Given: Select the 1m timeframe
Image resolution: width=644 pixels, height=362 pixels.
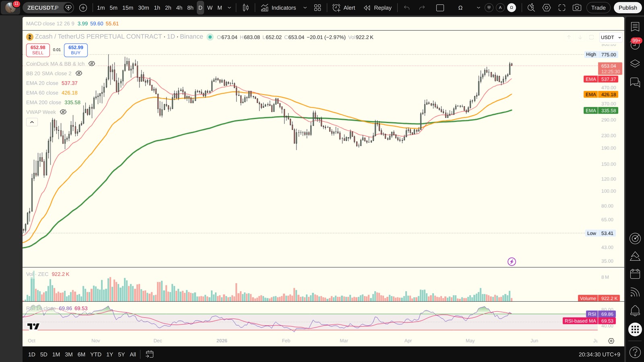Looking at the screenshot, I should point(101,8).
